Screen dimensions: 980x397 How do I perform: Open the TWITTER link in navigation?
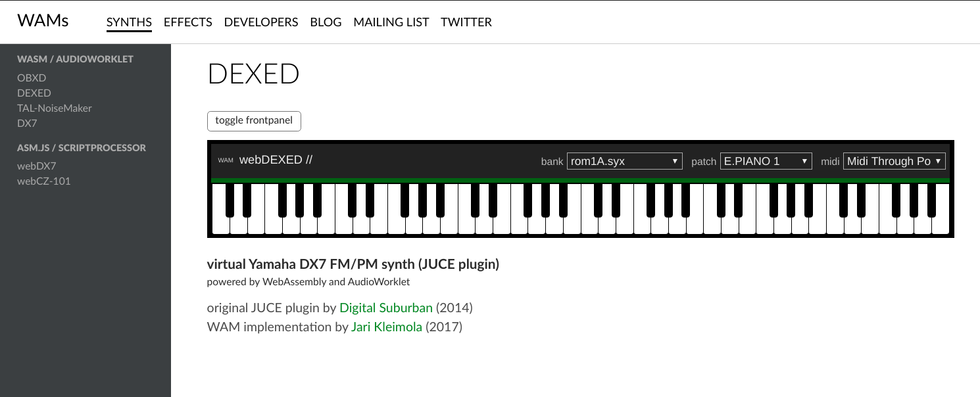point(466,22)
